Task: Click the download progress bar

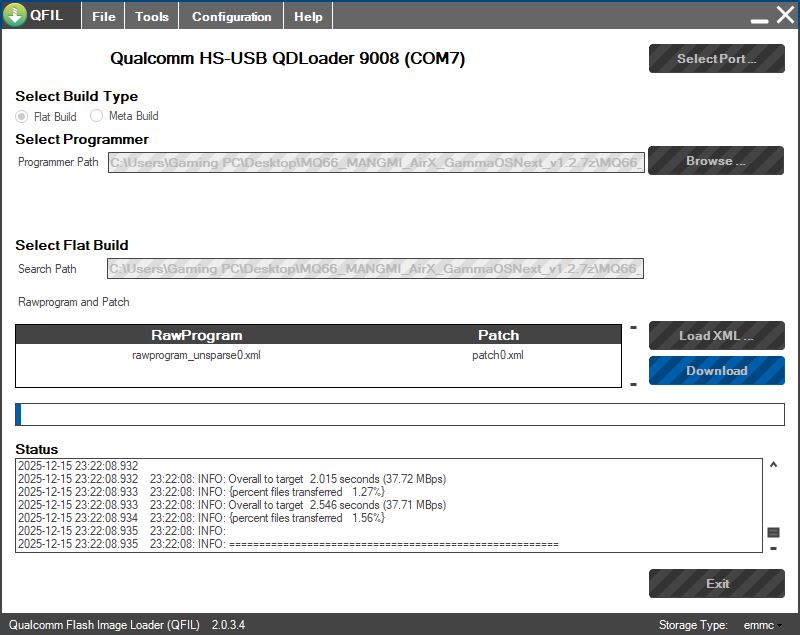Action: click(x=400, y=414)
